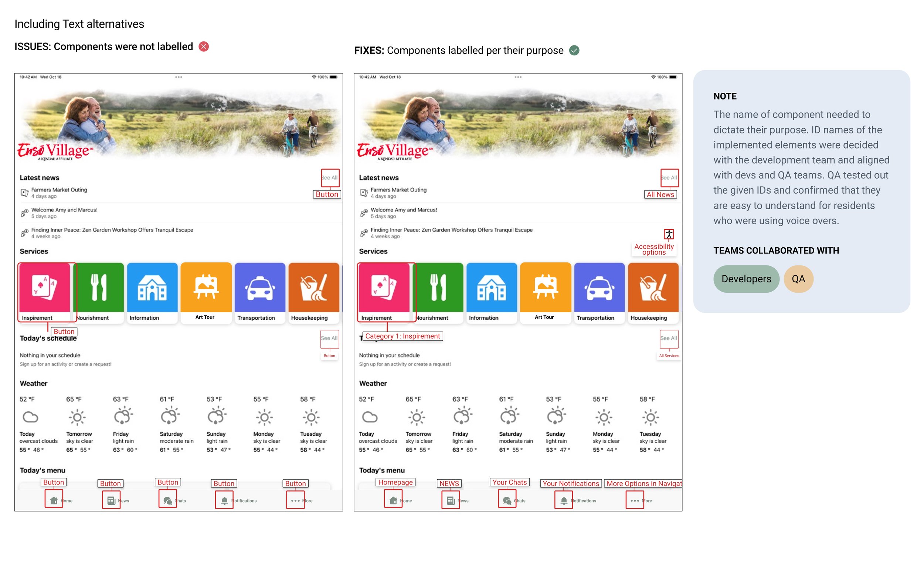The width and height of the screenshot is (924, 561).
Task: Tap Home tab icon in left mockup
Action: [x=54, y=501]
